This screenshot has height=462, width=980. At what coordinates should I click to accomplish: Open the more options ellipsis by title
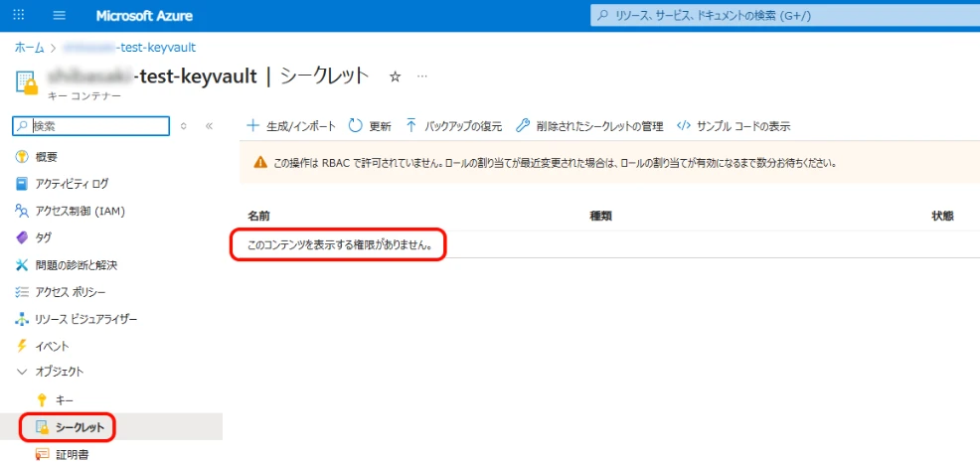point(422,77)
